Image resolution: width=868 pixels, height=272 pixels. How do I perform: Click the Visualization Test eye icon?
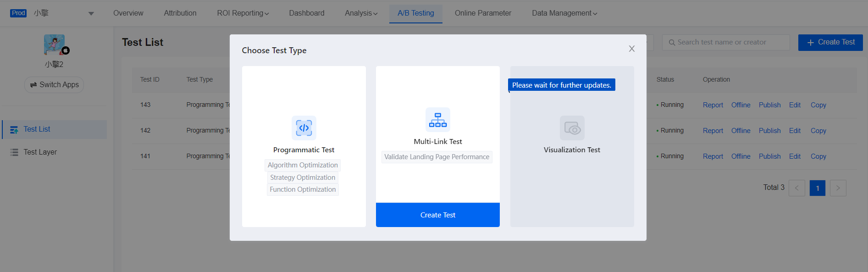coord(572,128)
